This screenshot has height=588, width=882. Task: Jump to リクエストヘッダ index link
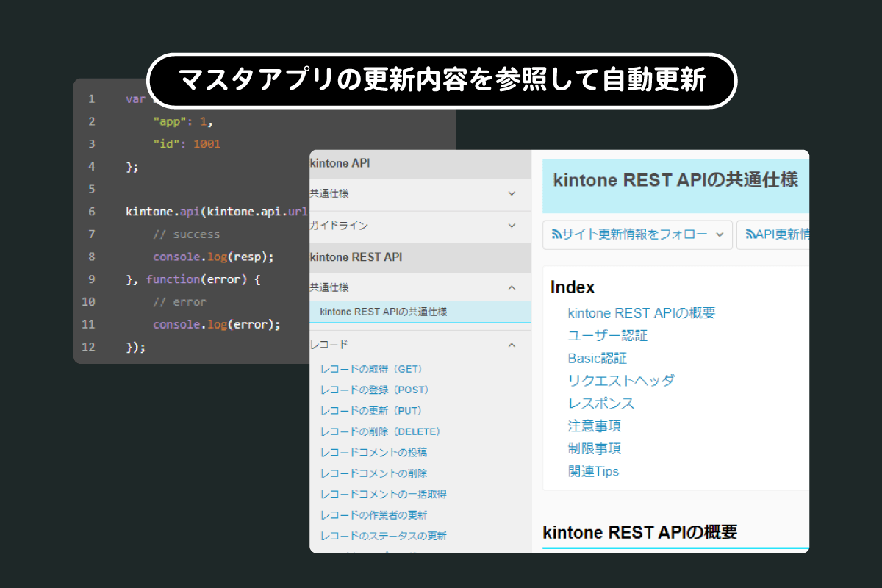pyautogui.click(x=621, y=381)
